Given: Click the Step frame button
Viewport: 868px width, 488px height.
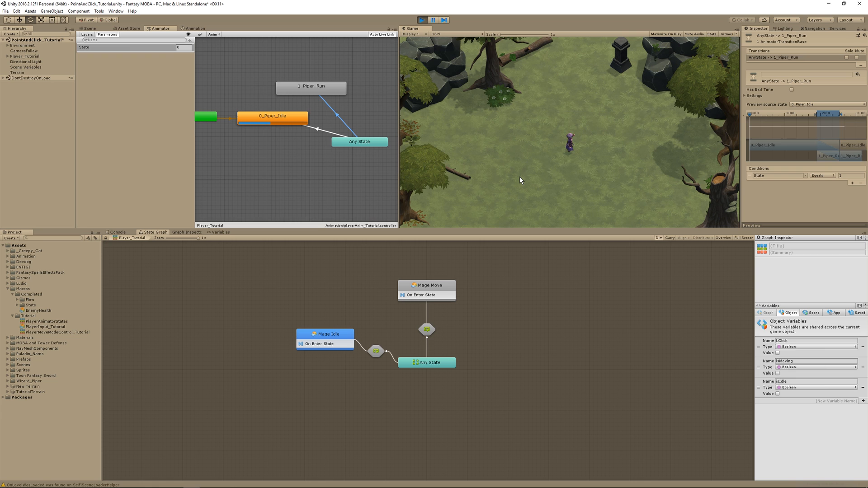Looking at the screenshot, I should pos(444,20).
